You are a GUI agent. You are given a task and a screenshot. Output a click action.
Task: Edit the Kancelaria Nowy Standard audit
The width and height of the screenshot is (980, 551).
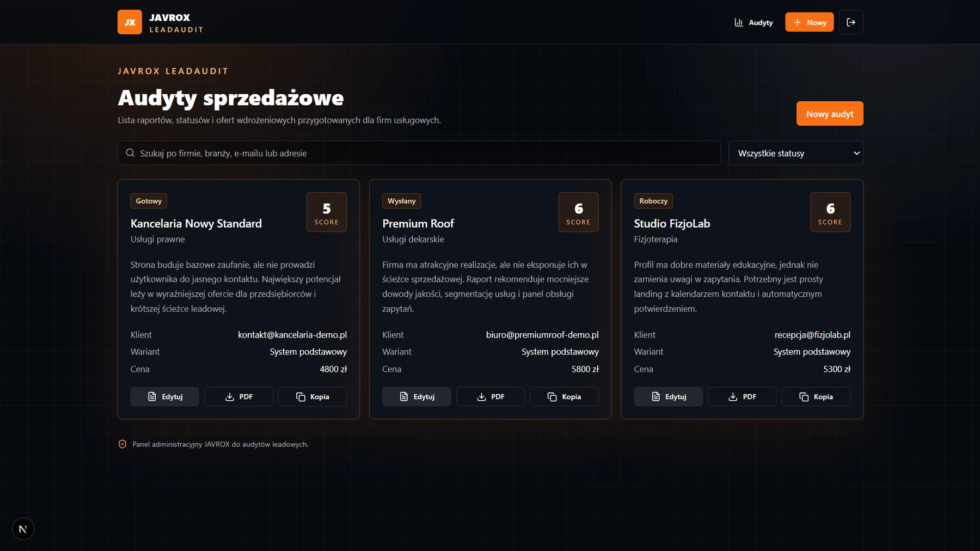pyautogui.click(x=164, y=397)
